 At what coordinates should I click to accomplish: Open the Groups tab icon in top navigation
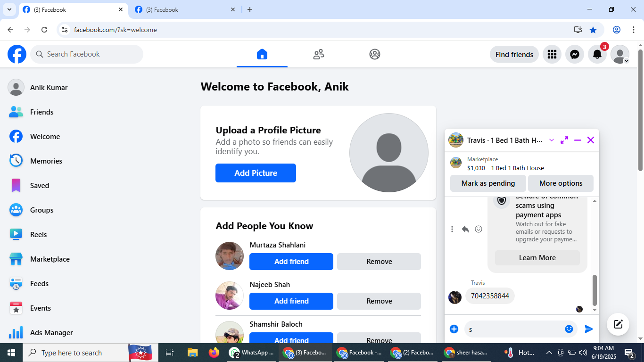tap(375, 54)
